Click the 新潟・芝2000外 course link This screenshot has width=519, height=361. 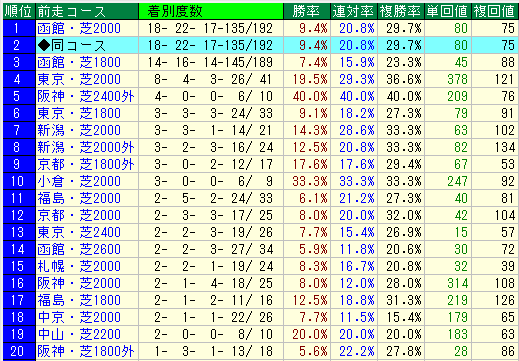click(x=86, y=147)
